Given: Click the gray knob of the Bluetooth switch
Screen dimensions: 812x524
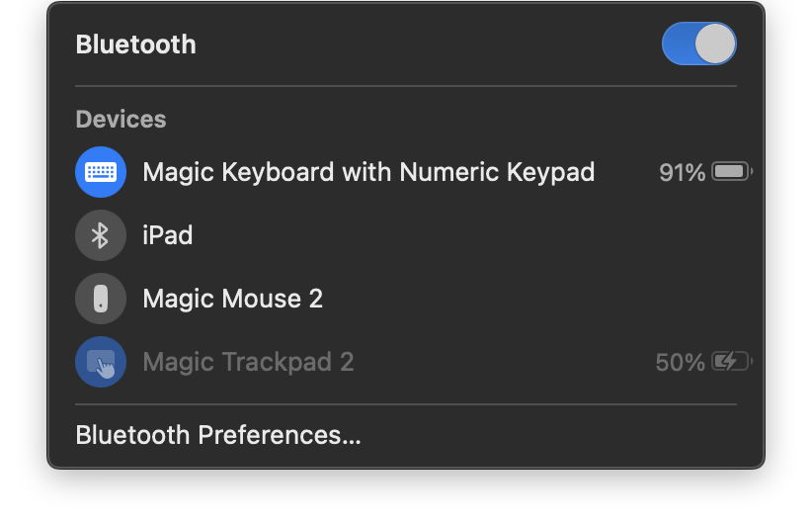Looking at the screenshot, I should coord(715,44).
